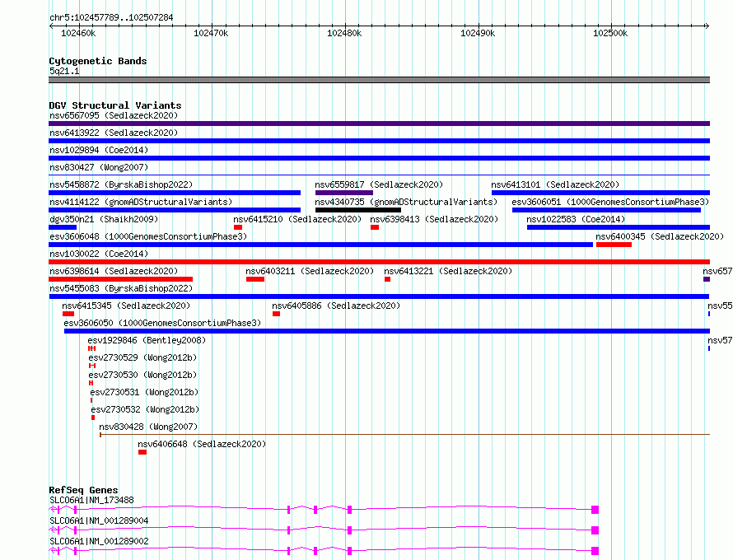Open the esv3606050 (1000GenomesConsortiumPhase3) label
Viewport: 733px width, 560px height.
[x=162, y=323]
